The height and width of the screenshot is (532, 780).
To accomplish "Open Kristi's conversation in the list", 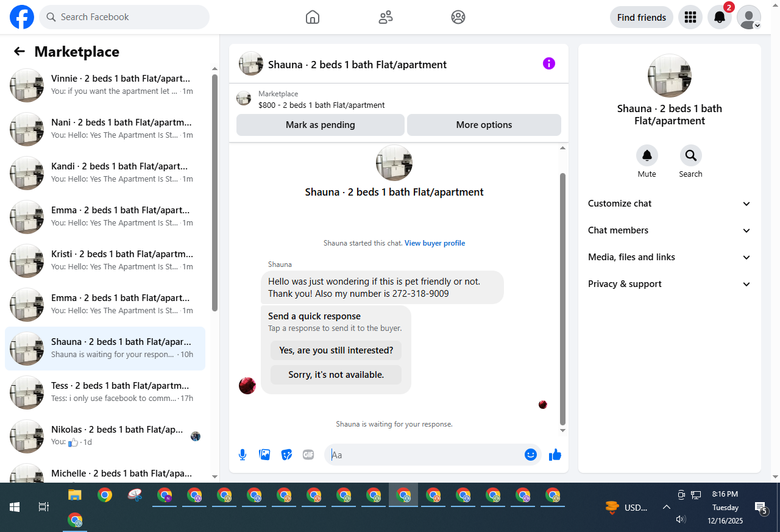I will [105, 261].
